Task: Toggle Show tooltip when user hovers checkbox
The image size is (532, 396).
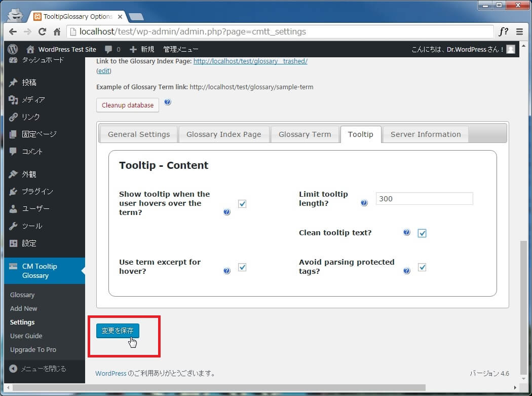Action: (242, 203)
